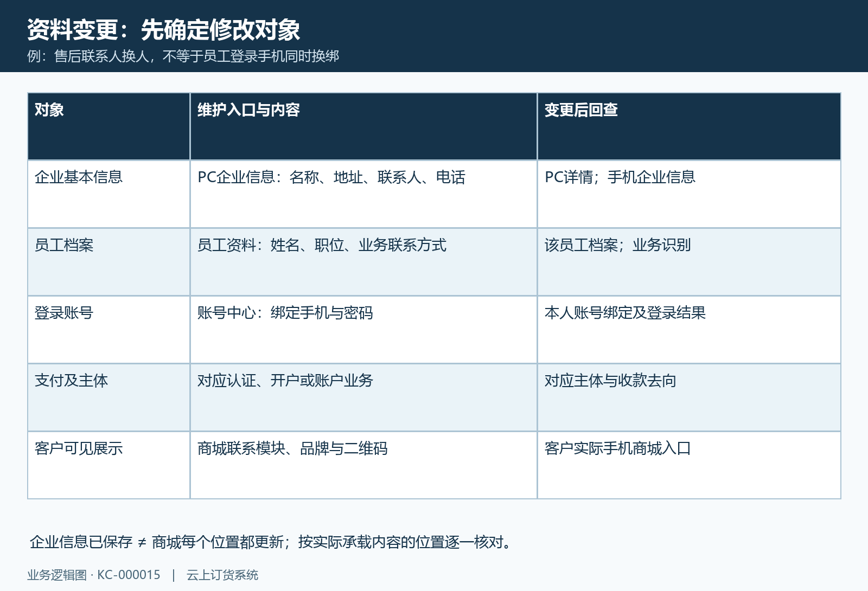868x591 pixels.
Task: Select the 客户可见展示 cell
Action: 108,465
